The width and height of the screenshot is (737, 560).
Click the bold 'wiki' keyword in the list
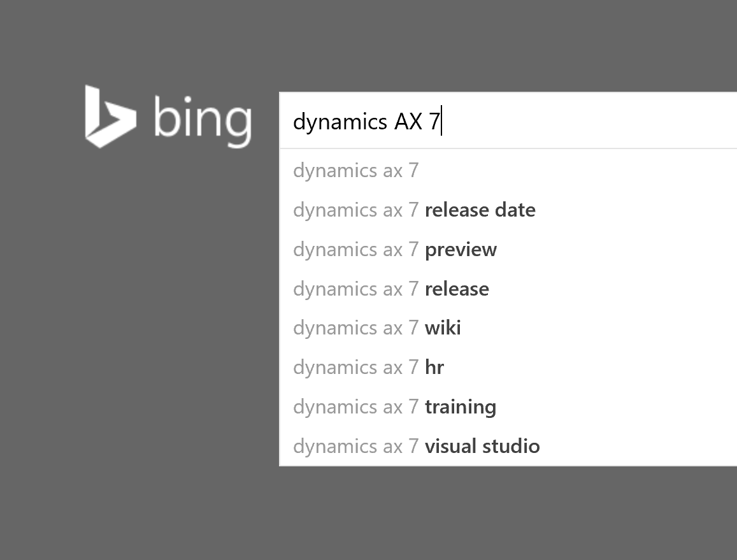pos(443,328)
